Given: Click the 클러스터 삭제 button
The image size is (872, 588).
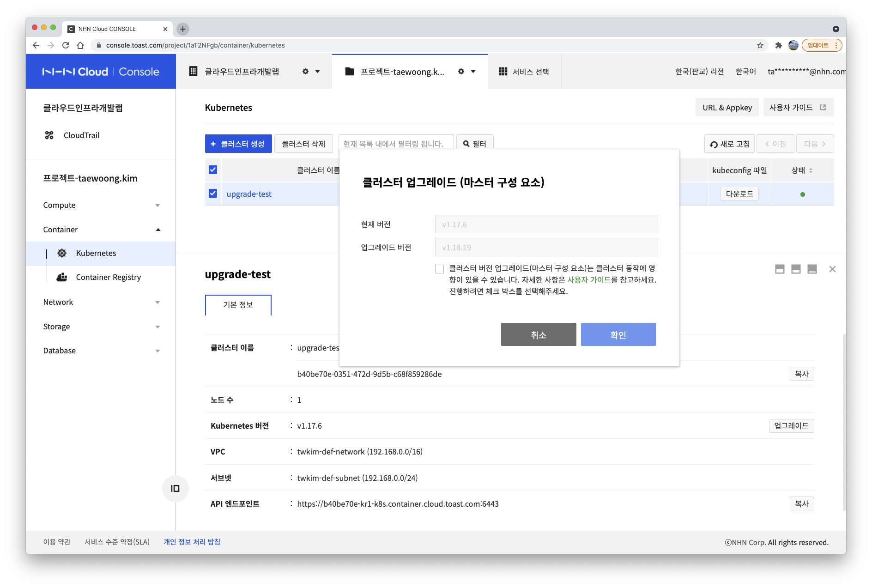Looking at the screenshot, I should click(303, 144).
